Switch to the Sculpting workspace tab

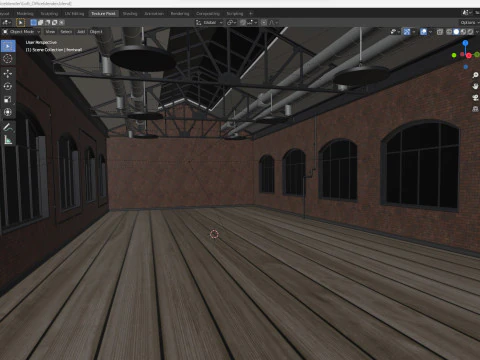pyautogui.click(x=49, y=14)
